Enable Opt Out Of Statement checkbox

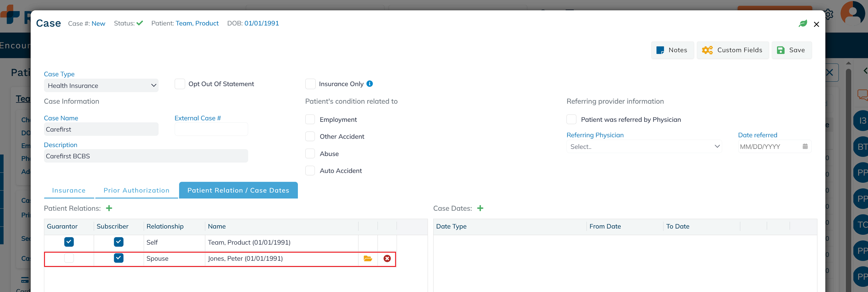point(180,84)
